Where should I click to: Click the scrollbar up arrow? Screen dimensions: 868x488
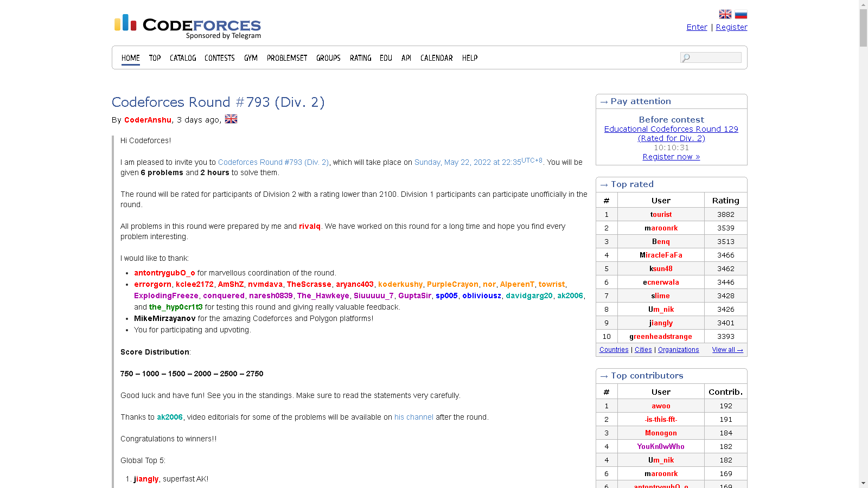(863, 4)
